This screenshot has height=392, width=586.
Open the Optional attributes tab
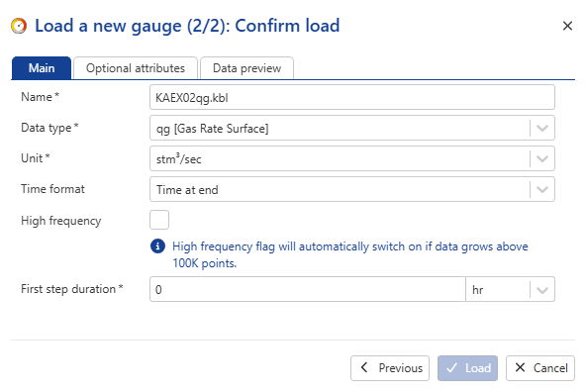pos(136,68)
